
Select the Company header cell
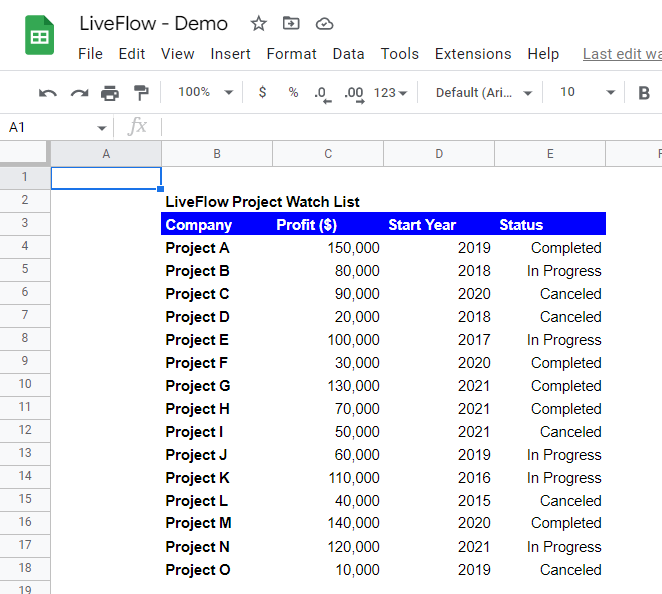tap(217, 224)
